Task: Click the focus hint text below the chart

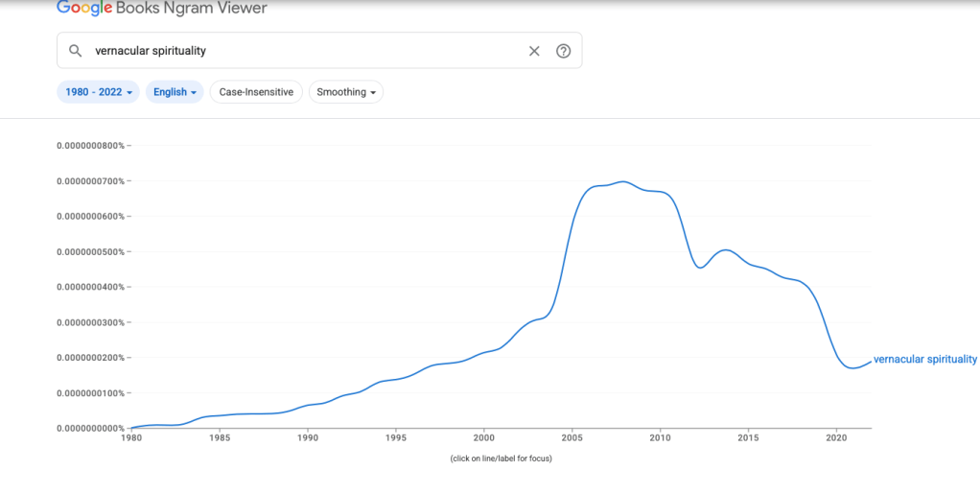Action: coord(501,459)
